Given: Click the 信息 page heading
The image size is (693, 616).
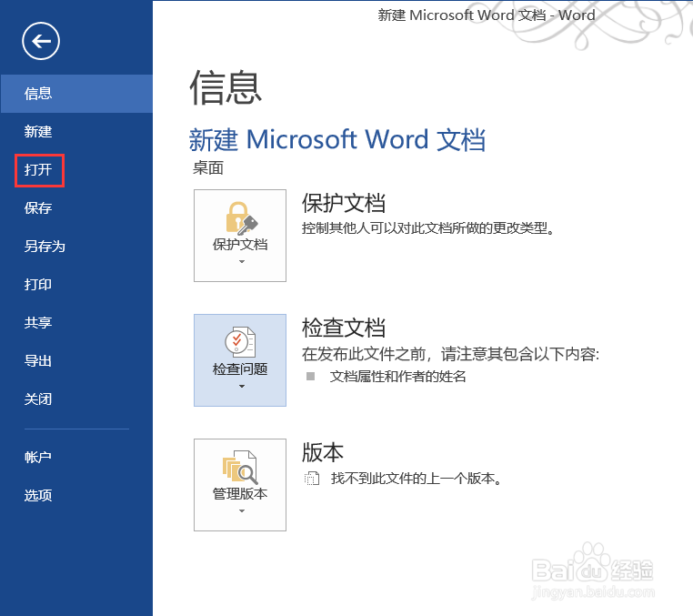Looking at the screenshot, I should tap(226, 88).
